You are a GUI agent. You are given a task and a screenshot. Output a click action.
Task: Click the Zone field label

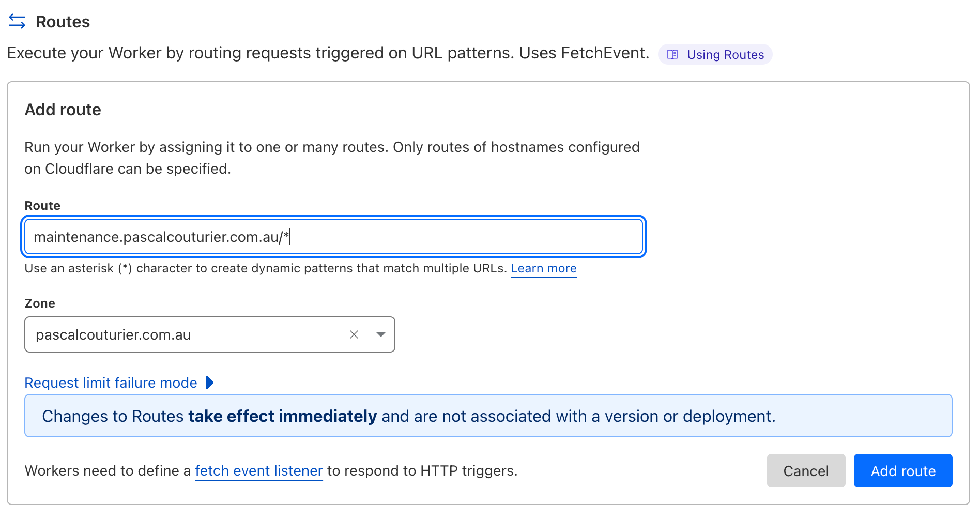pos(40,303)
